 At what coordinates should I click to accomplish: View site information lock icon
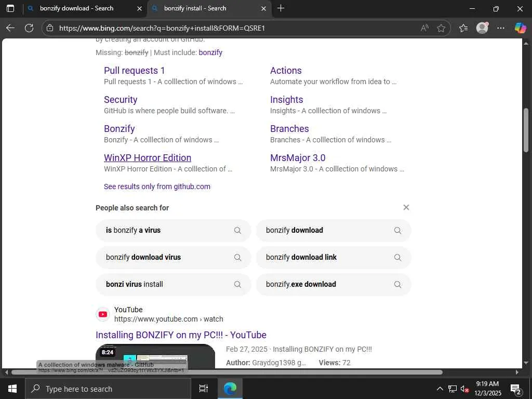pos(50,28)
